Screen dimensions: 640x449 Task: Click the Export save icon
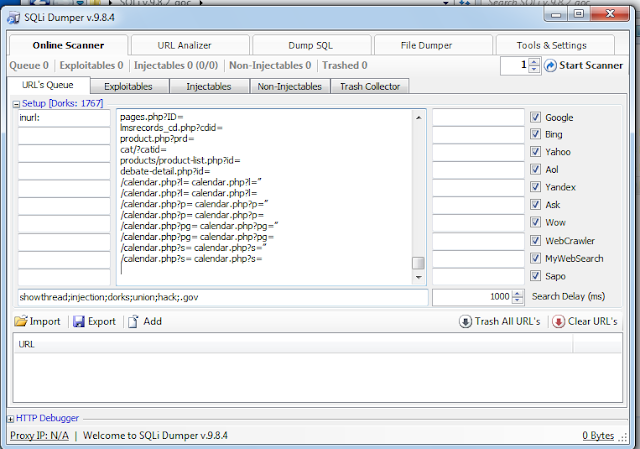click(79, 322)
